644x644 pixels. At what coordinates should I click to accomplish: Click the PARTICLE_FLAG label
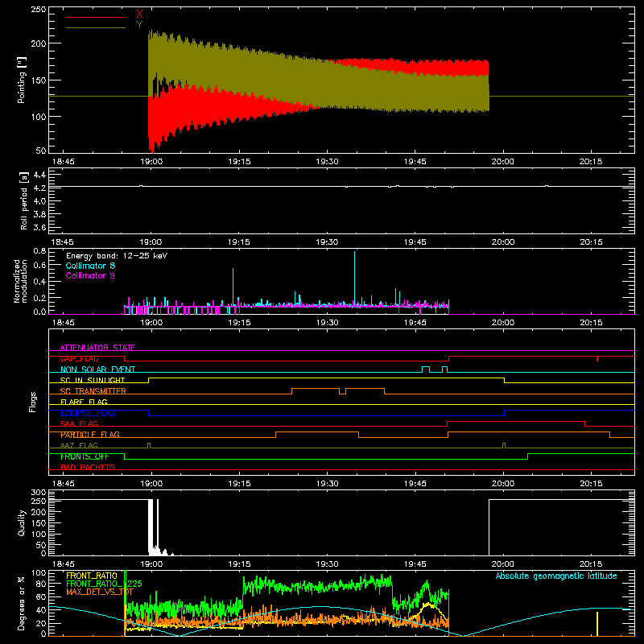[90, 434]
